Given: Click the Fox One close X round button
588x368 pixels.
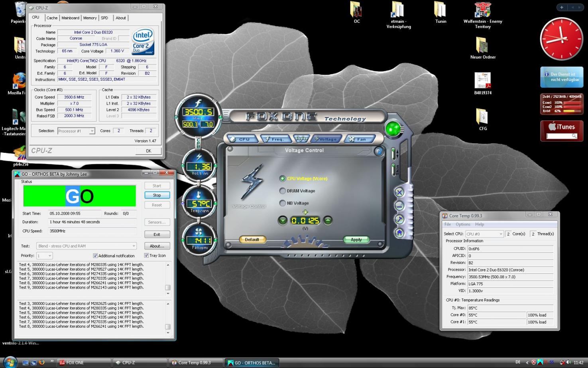Looking at the screenshot, I should coord(399,192).
